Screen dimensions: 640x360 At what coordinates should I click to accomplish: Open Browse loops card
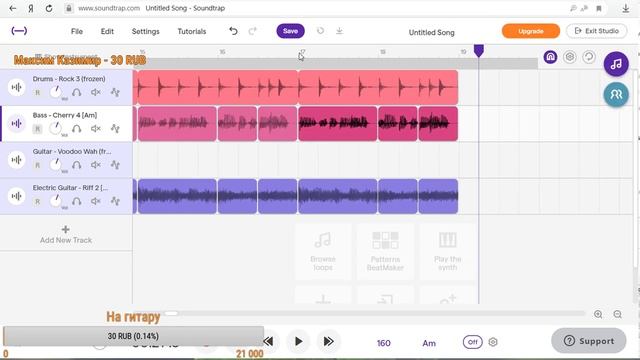(x=323, y=251)
